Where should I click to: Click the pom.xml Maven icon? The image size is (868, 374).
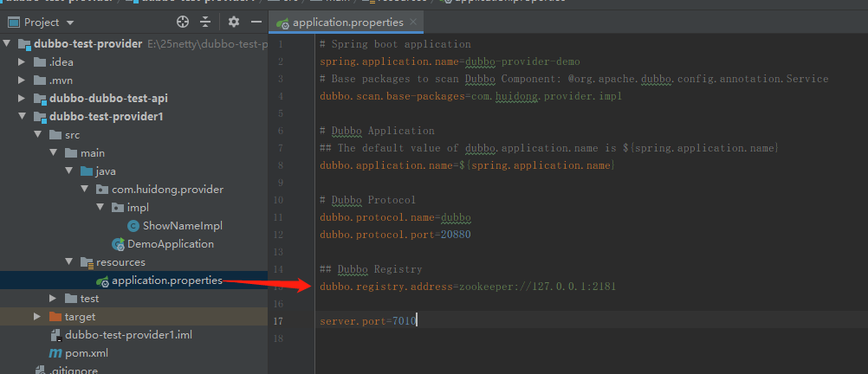pos(55,353)
